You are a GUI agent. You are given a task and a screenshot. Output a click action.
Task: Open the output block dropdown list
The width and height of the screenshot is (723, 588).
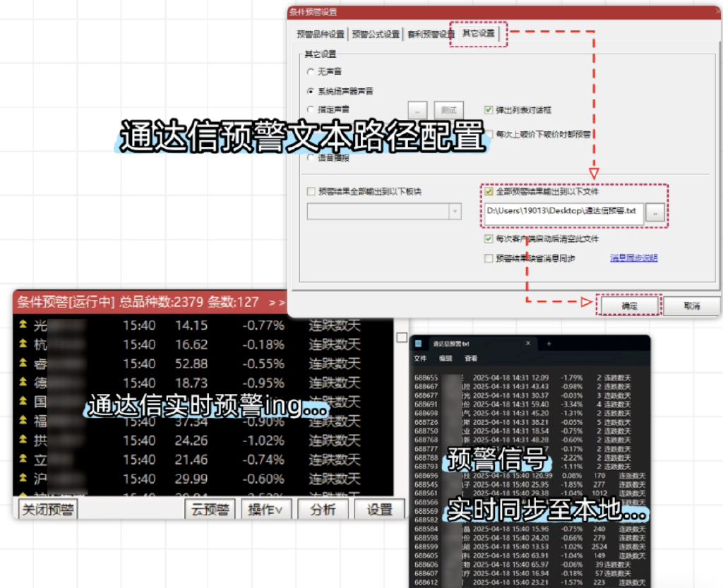coord(455,212)
